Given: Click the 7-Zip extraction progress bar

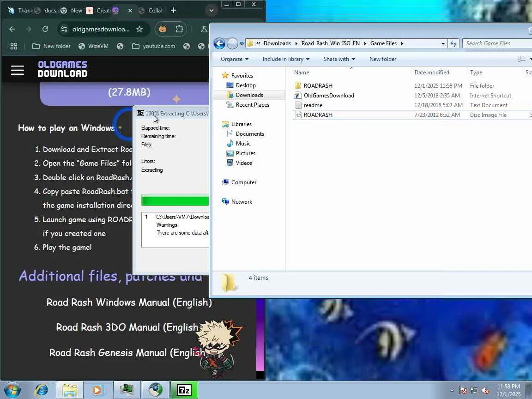Looking at the screenshot, I should pyautogui.click(x=175, y=200).
